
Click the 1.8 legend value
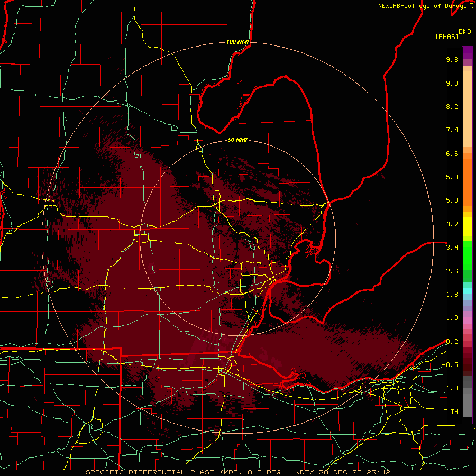click(x=452, y=295)
